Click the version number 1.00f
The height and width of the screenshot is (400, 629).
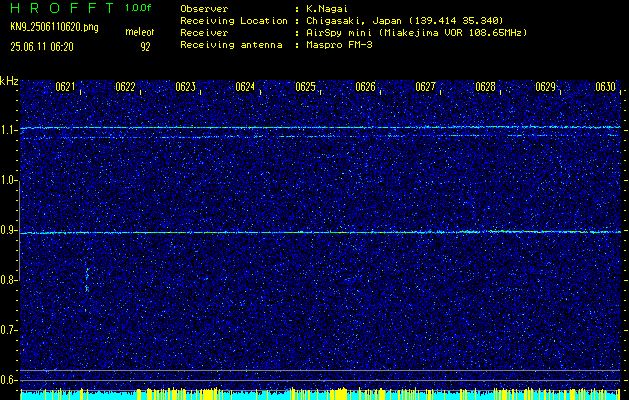[138, 8]
